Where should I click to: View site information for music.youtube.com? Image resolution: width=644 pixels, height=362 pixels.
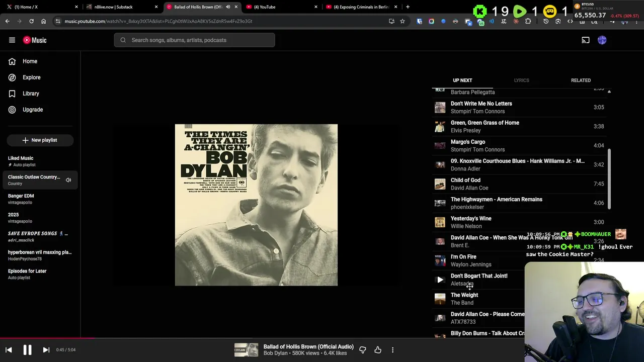click(x=58, y=21)
